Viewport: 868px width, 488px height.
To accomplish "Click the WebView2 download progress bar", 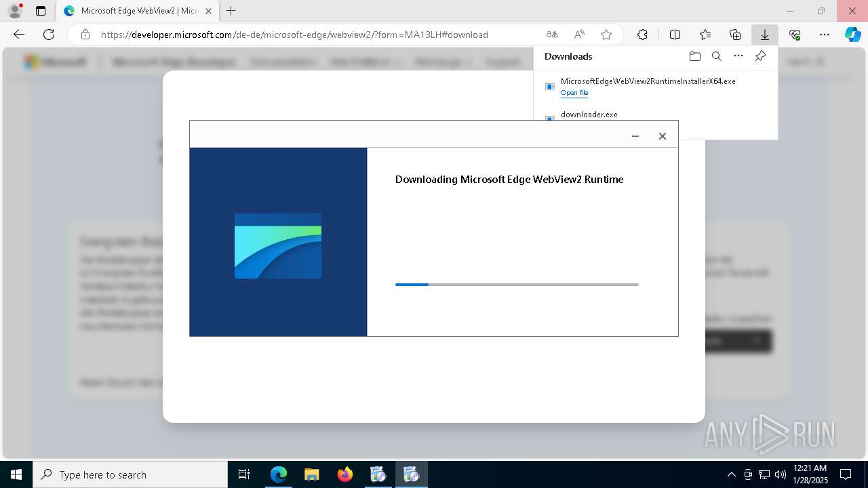I will [517, 285].
